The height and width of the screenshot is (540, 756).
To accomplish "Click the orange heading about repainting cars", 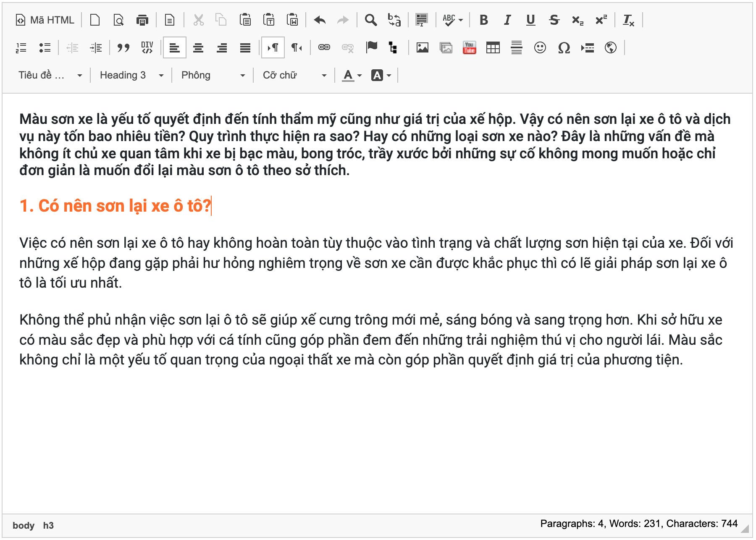I will point(115,206).
